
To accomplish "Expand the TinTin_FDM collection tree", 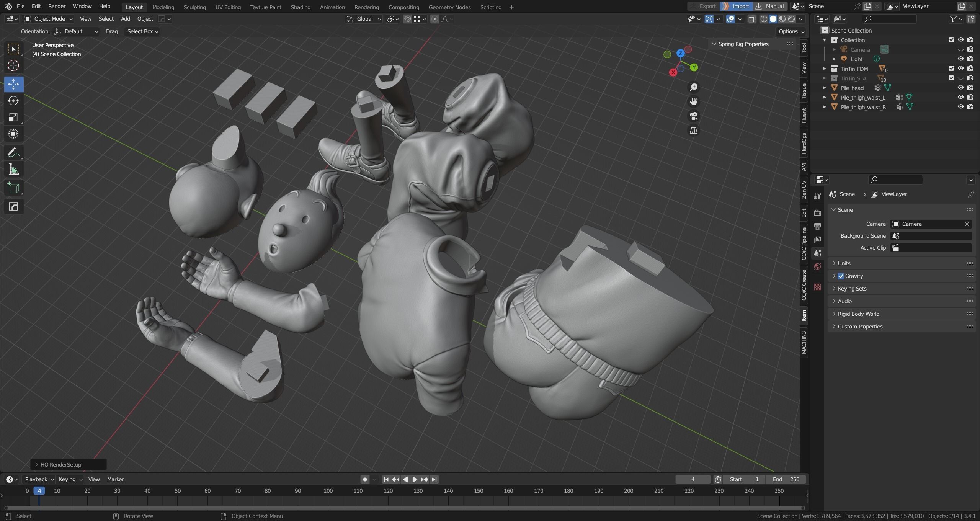I will pyautogui.click(x=825, y=69).
